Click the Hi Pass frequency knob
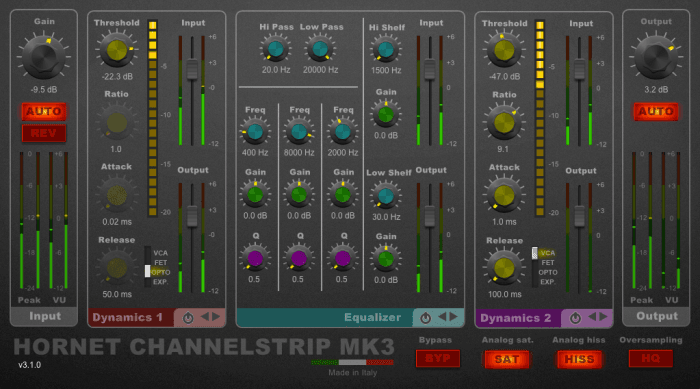700x389 pixels. coord(275,49)
